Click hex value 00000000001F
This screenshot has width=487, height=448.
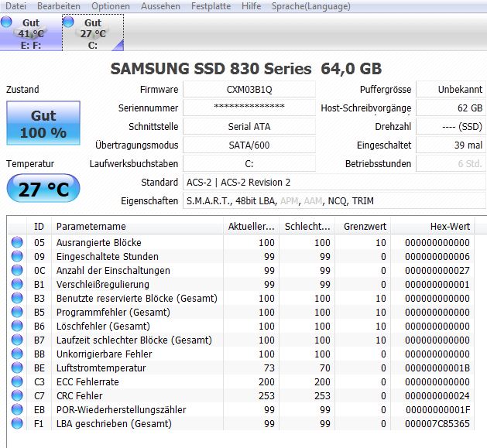[x=437, y=410]
